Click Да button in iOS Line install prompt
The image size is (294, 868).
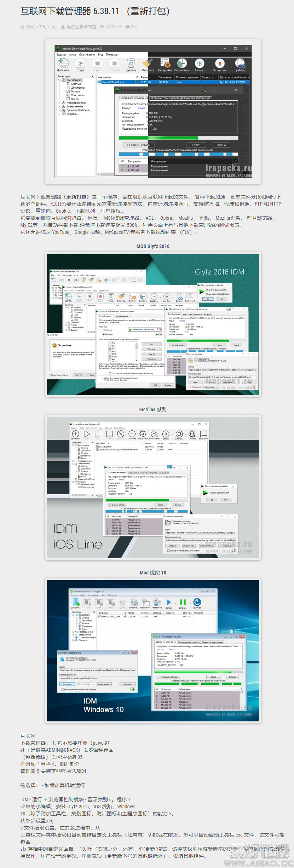click(212, 500)
